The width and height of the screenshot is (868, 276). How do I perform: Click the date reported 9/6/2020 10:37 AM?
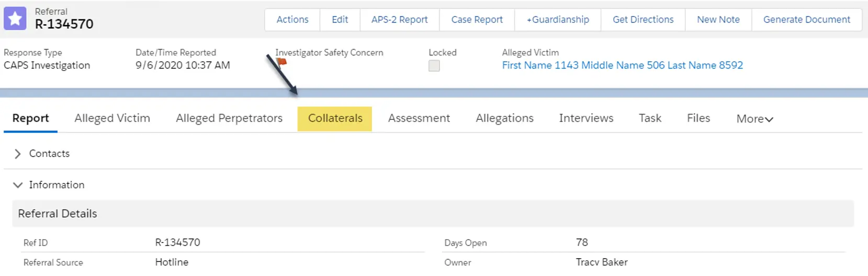coord(183,65)
